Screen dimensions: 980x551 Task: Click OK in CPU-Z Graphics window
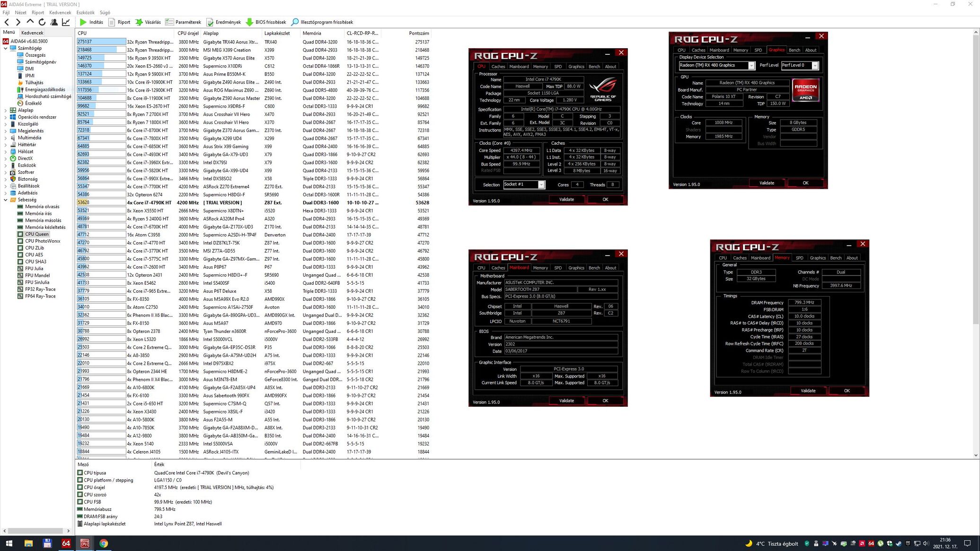(805, 183)
